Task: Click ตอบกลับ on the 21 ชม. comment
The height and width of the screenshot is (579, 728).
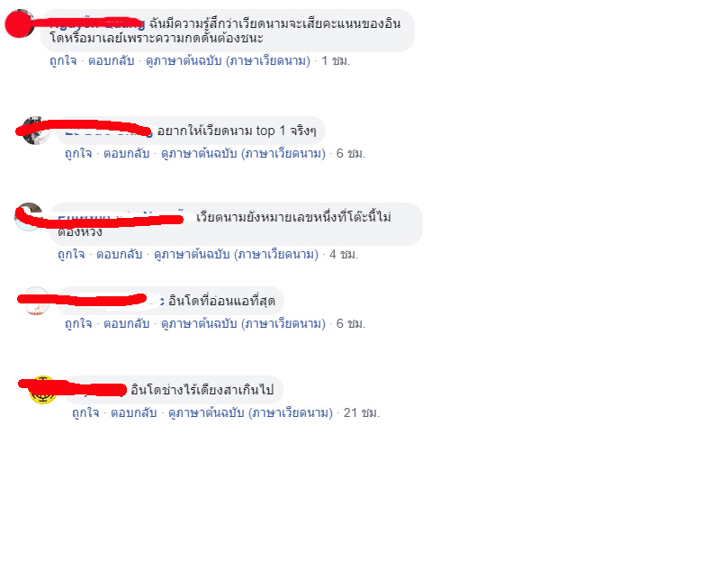Action: tap(133, 412)
